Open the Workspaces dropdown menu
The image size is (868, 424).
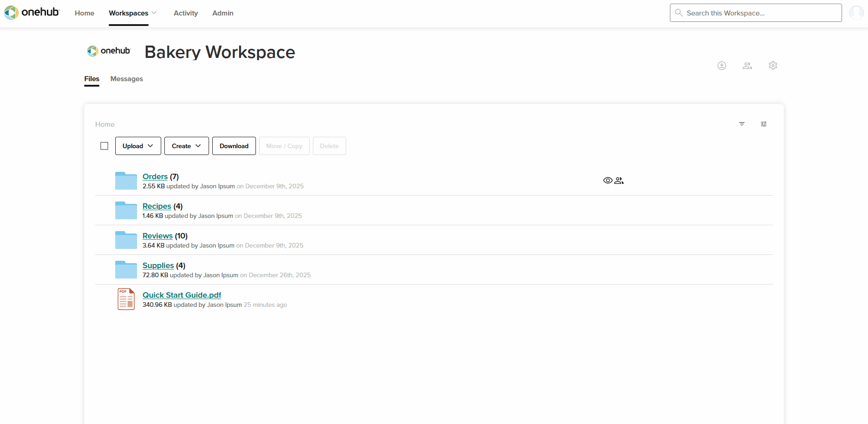[x=133, y=13]
